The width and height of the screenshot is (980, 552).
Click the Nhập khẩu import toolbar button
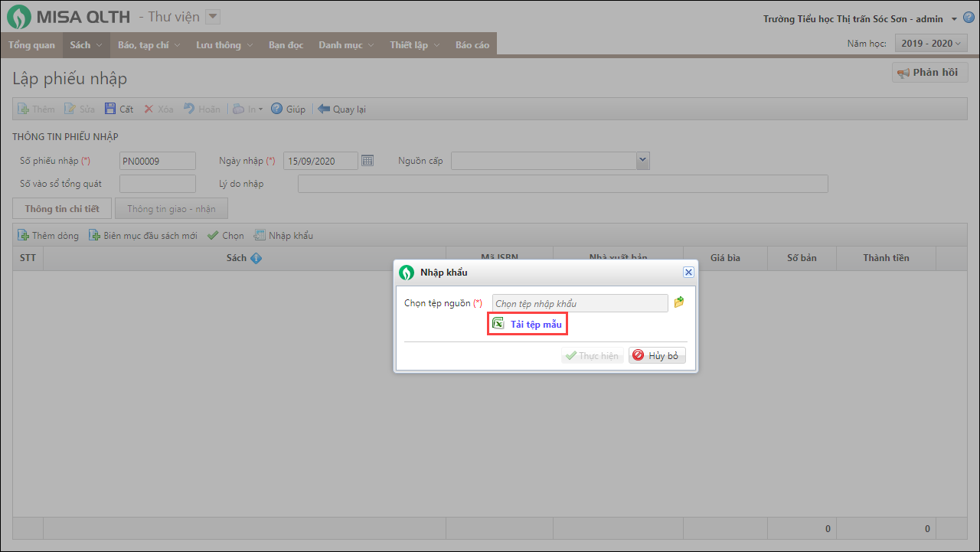tap(283, 235)
